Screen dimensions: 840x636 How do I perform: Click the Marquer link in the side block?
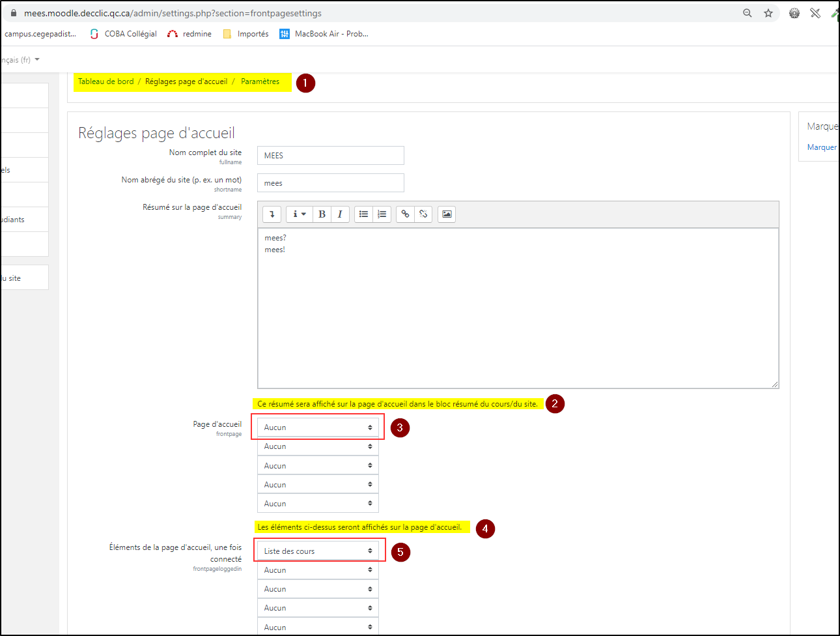[x=822, y=147]
